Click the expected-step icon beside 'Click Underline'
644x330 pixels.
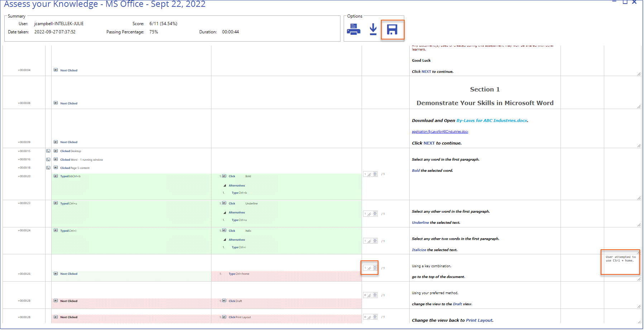point(224,203)
